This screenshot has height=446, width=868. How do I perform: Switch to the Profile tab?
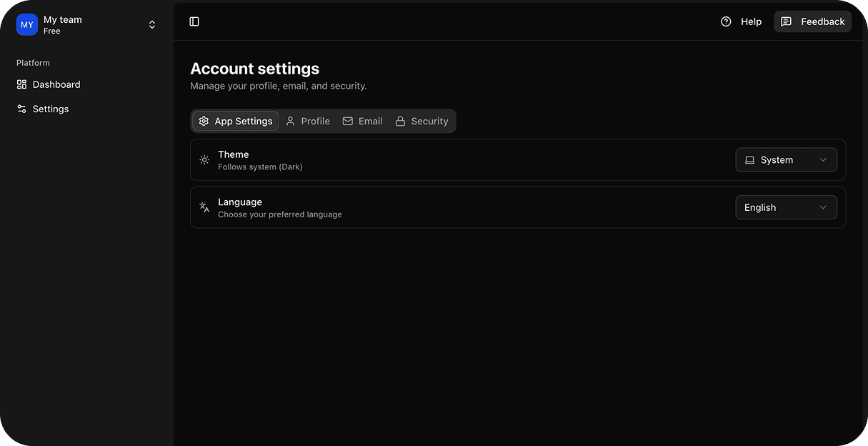308,122
